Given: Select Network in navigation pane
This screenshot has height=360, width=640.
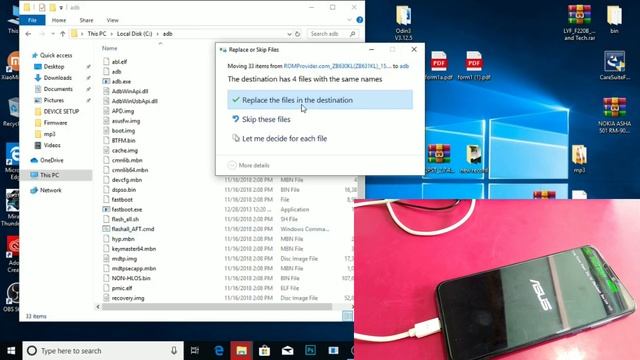Looking at the screenshot, I should tap(50, 190).
